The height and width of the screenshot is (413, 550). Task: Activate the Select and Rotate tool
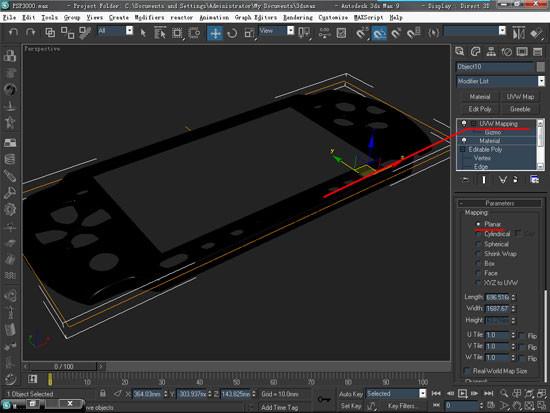(232, 33)
